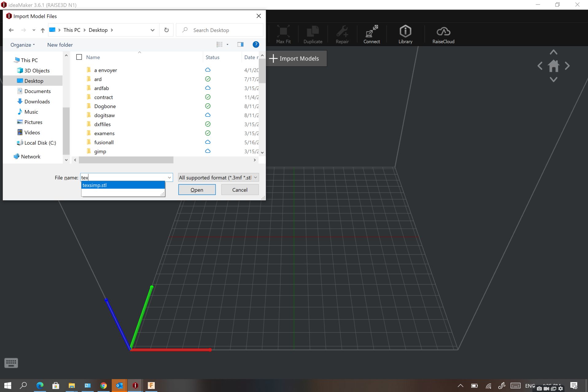Show hidden system tray icons

coord(460,386)
